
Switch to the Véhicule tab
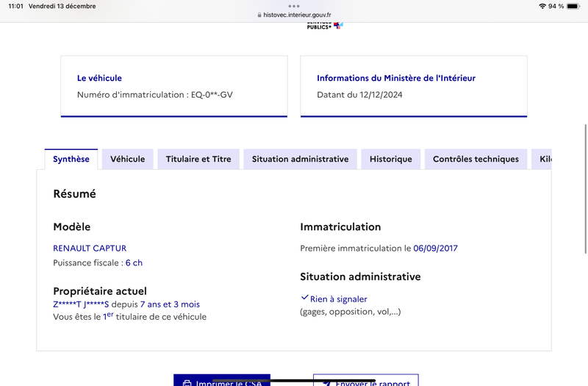pos(127,159)
